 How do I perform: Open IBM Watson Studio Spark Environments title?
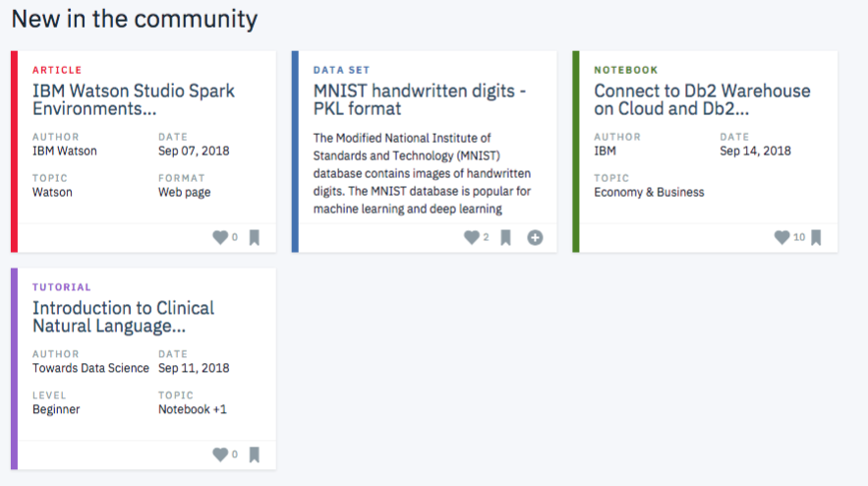[x=134, y=99]
